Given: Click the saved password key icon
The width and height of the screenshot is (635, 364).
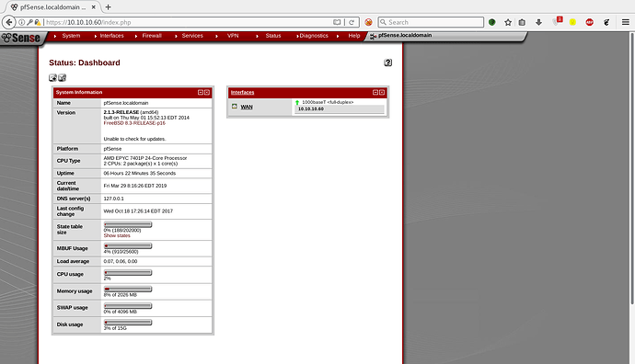Looking at the screenshot, I should coord(29,22).
